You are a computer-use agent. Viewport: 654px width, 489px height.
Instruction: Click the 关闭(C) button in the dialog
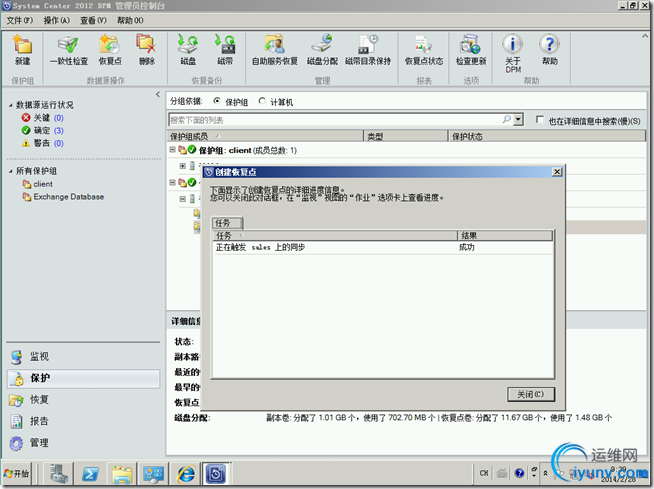click(531, 394)
